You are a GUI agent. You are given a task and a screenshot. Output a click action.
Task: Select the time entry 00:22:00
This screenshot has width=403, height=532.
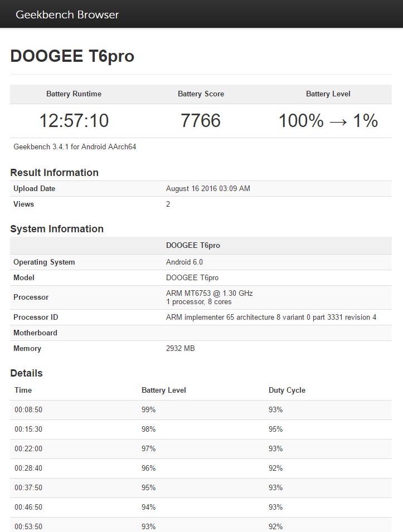(x=28, y=448)
